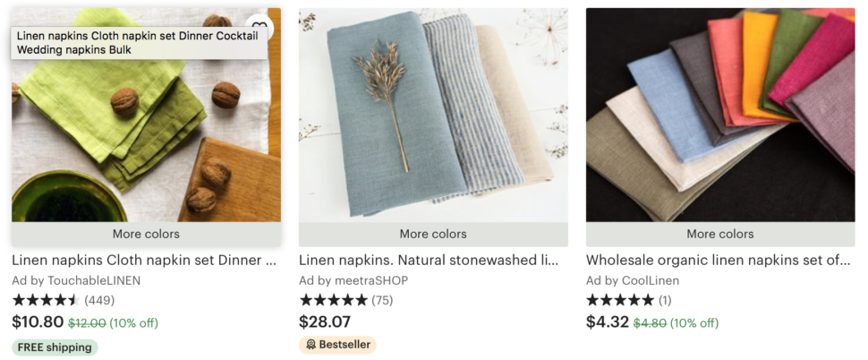The height and width of the screenshot is (360, 868).
Task: Click the FREE shipping badge
Action: point(55,347)
